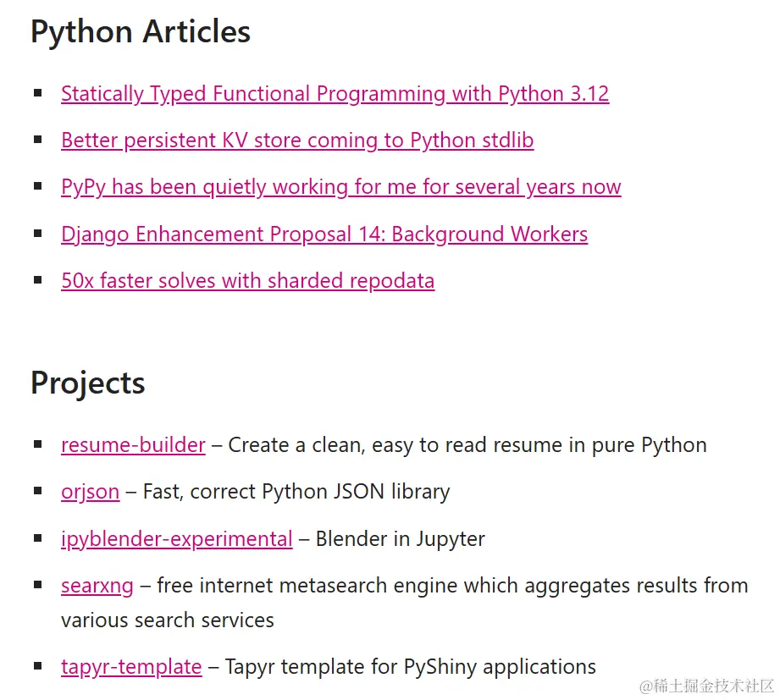Visit the resume-builder project link
This screenshot has height=700, width=780.
[x=133, y=445]
